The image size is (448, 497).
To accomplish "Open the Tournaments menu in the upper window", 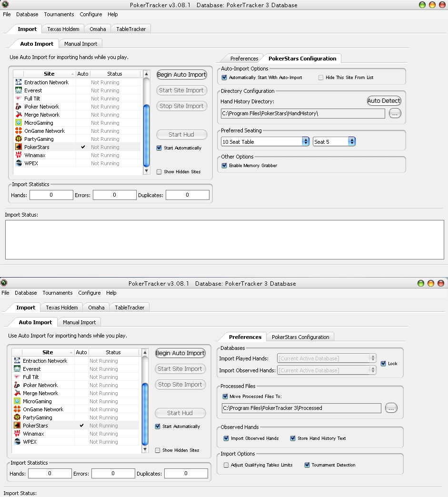I will [x=59, y=14].
